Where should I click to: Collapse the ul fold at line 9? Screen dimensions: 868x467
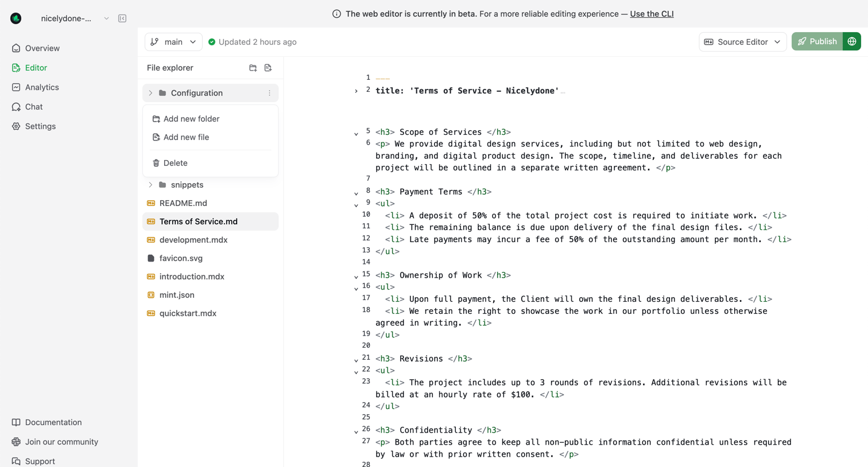pos(356,205)
